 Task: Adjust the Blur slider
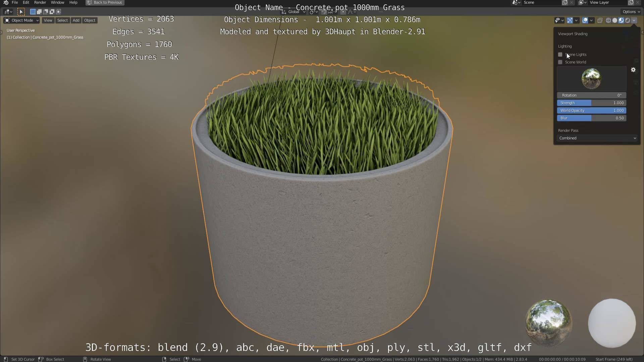592,118
